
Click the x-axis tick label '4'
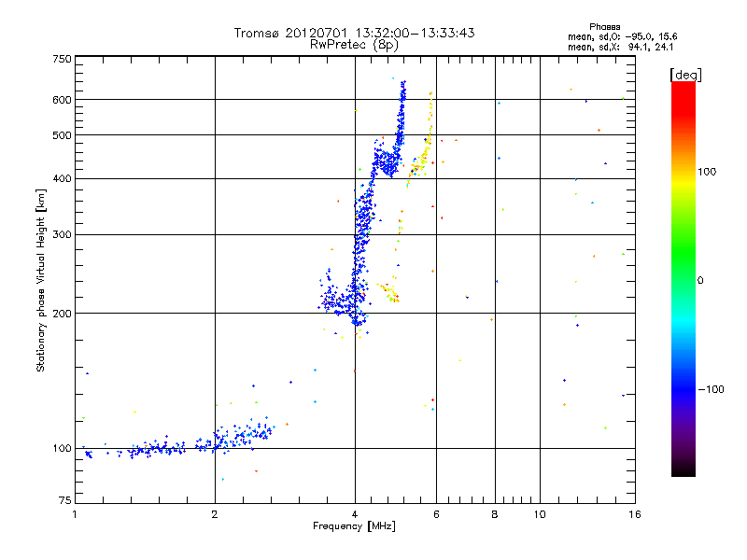pyautogui.click(x=355, y=514)
